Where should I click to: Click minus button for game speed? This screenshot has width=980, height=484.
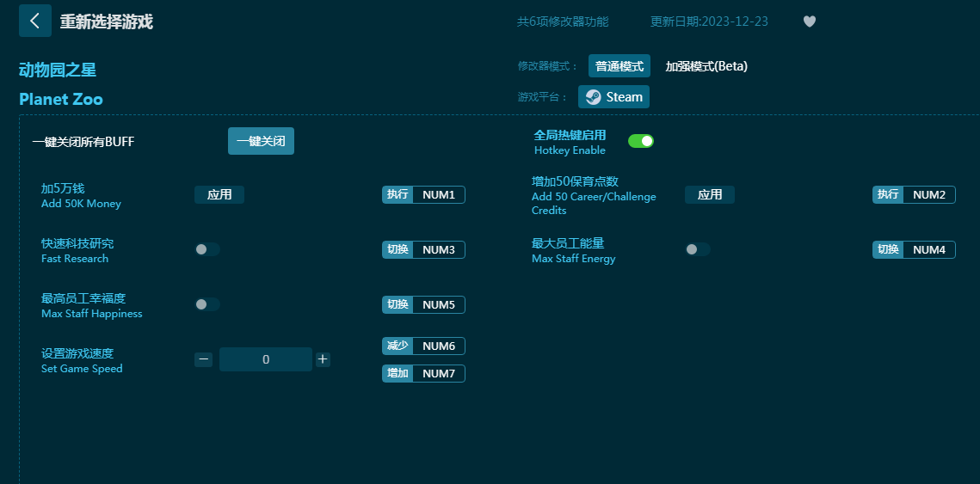pos(204,359)
